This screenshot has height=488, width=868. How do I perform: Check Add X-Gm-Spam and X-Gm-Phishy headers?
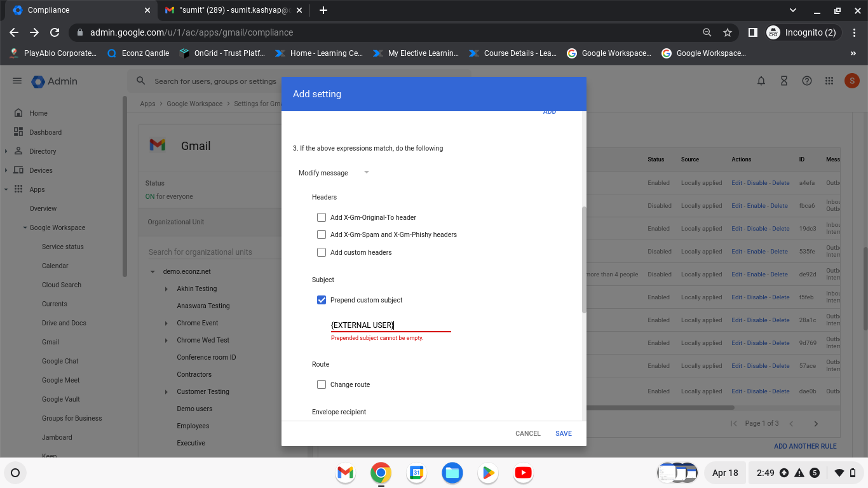pos(322,234)
